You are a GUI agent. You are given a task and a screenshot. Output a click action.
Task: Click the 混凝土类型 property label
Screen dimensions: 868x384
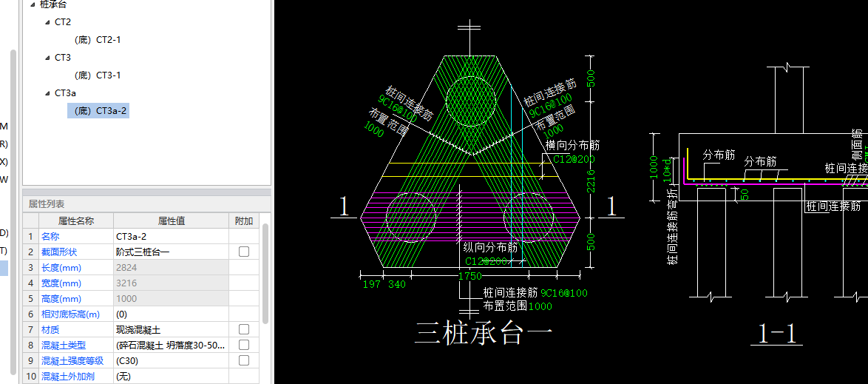coord(64,346)
